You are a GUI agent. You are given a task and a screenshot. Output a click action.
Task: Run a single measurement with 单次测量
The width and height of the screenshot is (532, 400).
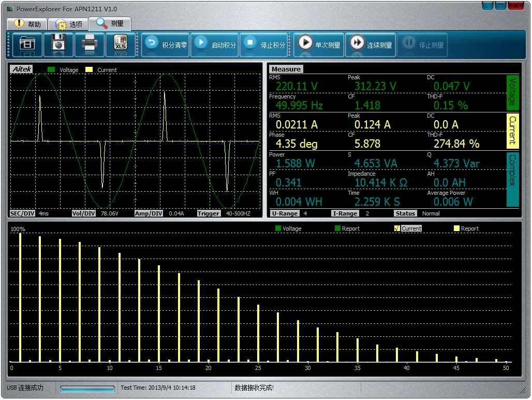[319, 45]
